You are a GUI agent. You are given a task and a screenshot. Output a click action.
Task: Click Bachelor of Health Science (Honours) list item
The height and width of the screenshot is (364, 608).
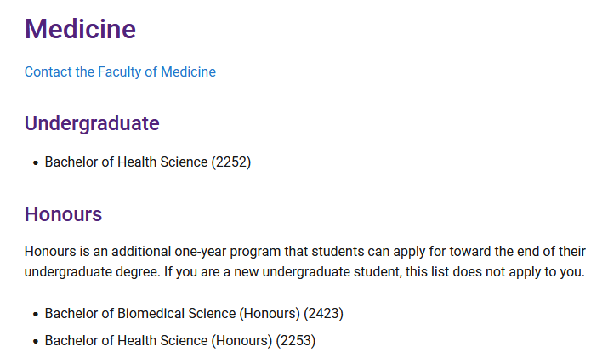pos(180,340)
